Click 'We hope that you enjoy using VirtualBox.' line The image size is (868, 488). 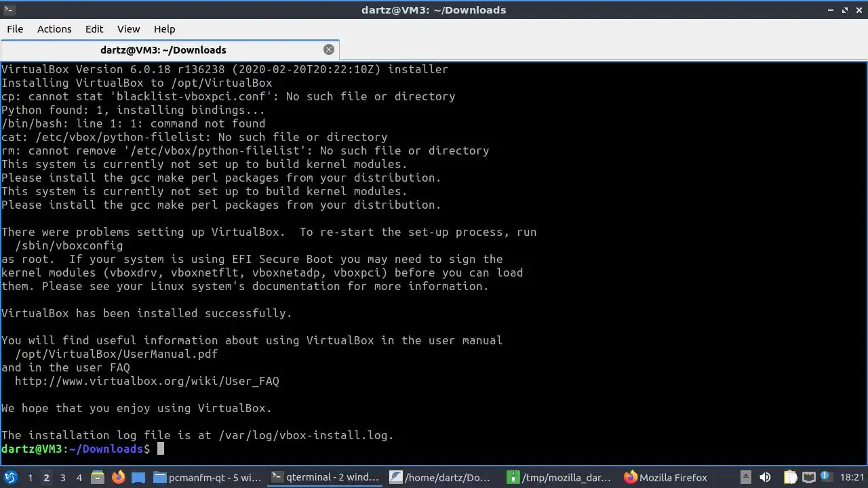[136, 408]
